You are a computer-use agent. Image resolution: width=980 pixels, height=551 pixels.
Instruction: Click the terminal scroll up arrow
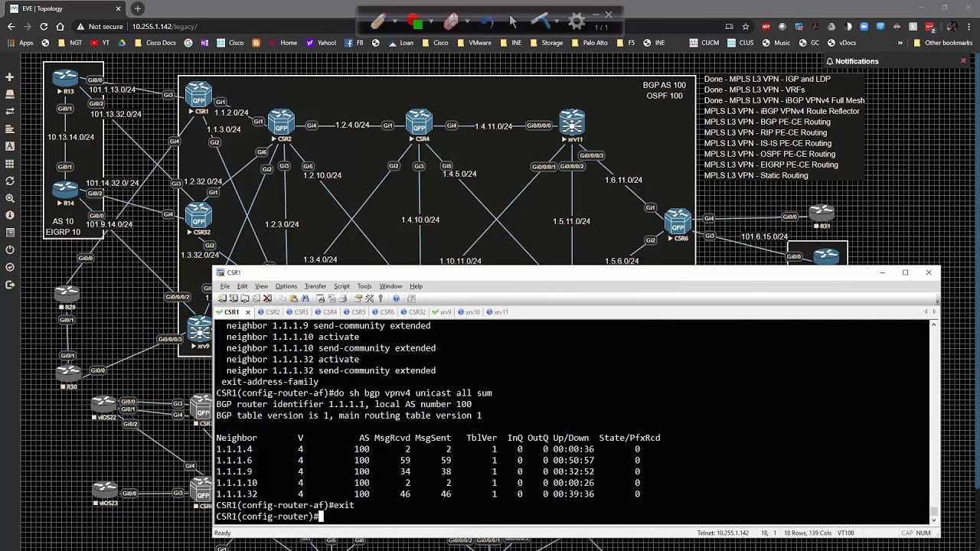pos(933,325)
